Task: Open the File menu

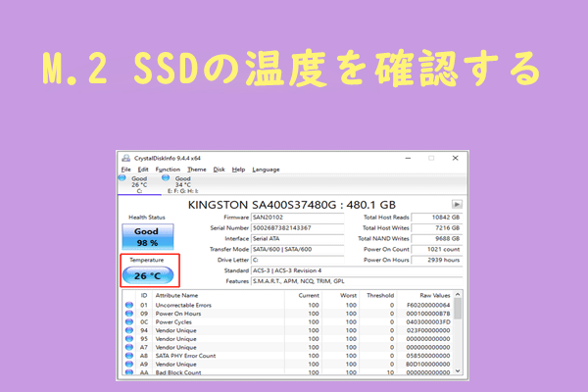Action: click(126, 170)
